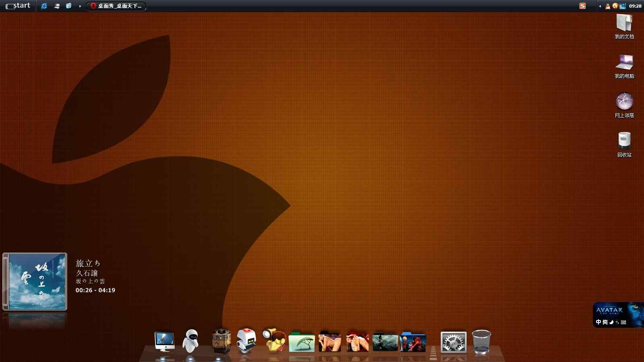Open 我的文档 desktop icon
The image size is (644, 362).
[624, 27]
